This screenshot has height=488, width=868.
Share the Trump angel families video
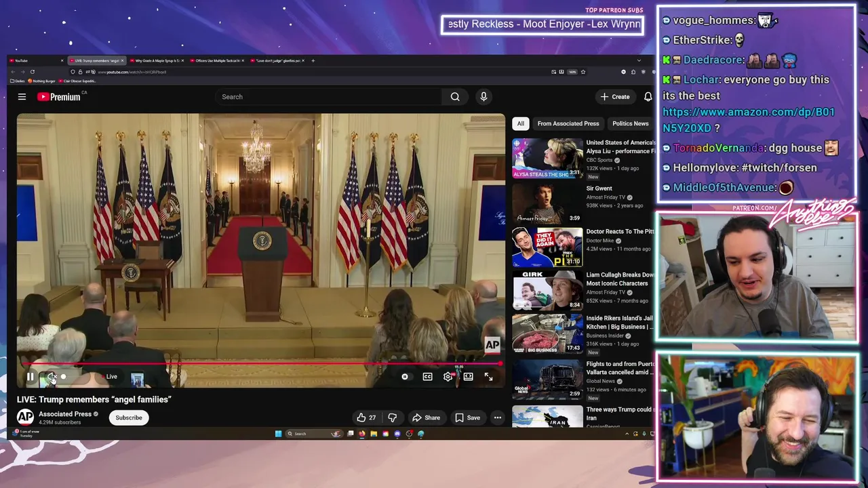[x=426, y=418]
